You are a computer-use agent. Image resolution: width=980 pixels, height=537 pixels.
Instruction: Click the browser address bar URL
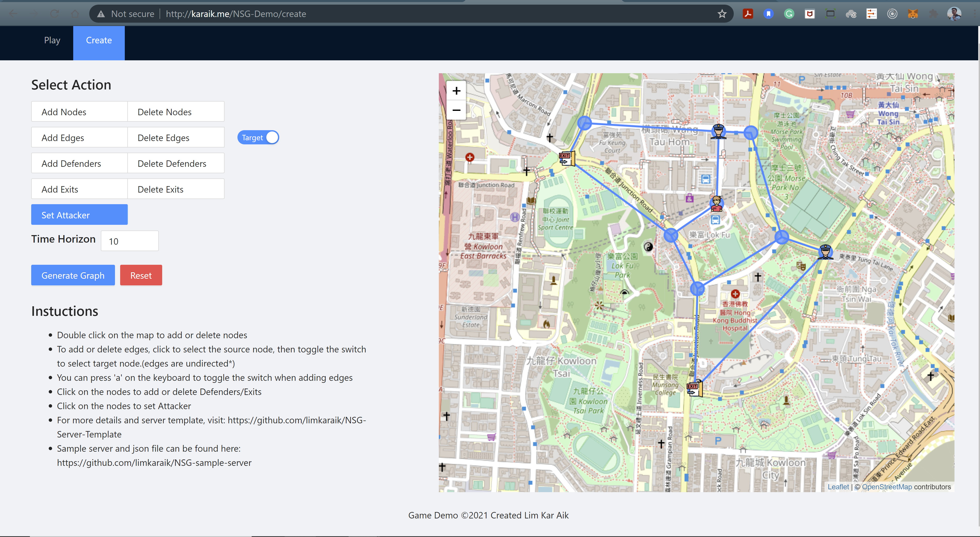tap(236, 14)
